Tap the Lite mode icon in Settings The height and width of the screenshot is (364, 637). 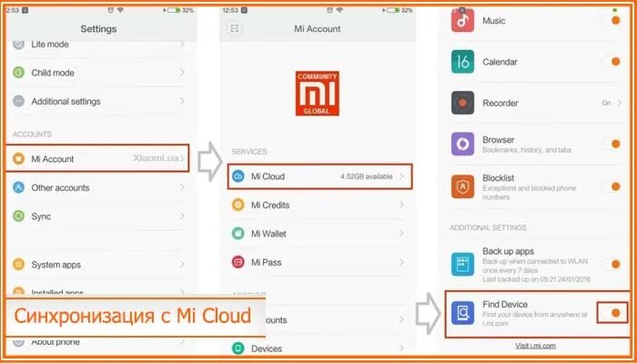18,45
